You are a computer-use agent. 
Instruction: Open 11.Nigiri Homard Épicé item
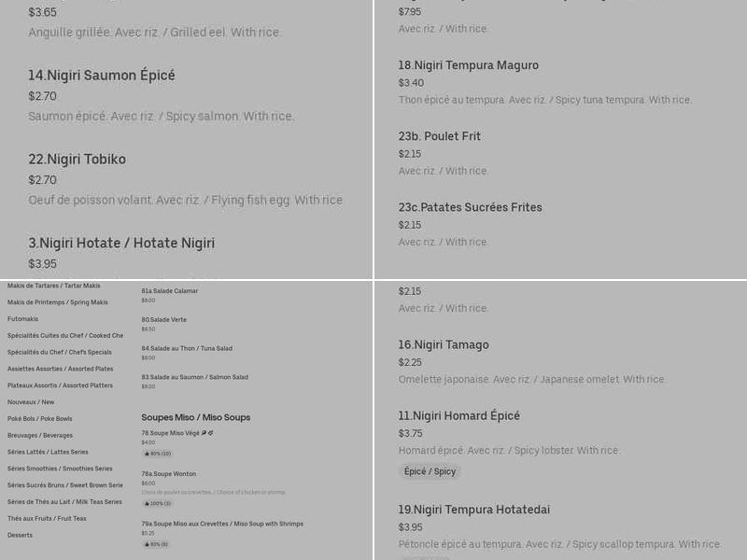[x=458, y=415]
